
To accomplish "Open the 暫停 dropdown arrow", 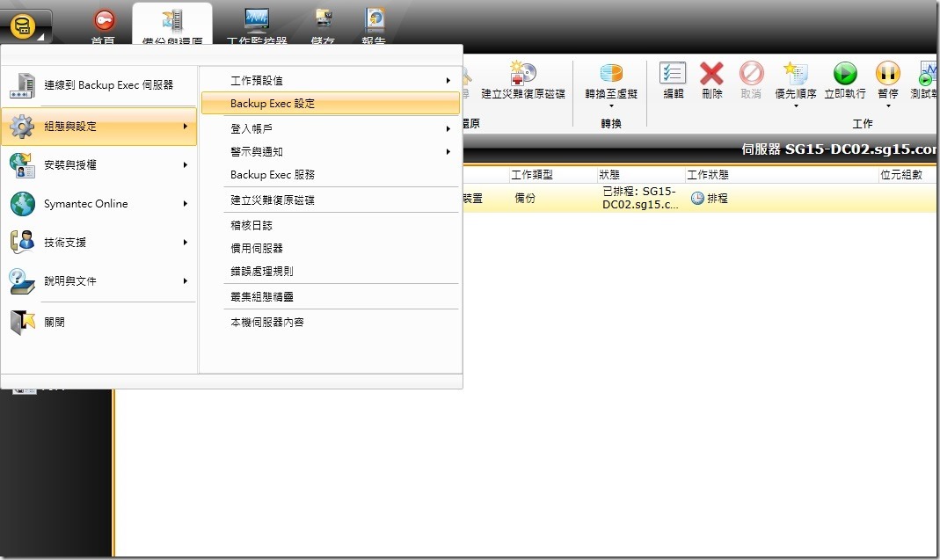I will [888, 106].
